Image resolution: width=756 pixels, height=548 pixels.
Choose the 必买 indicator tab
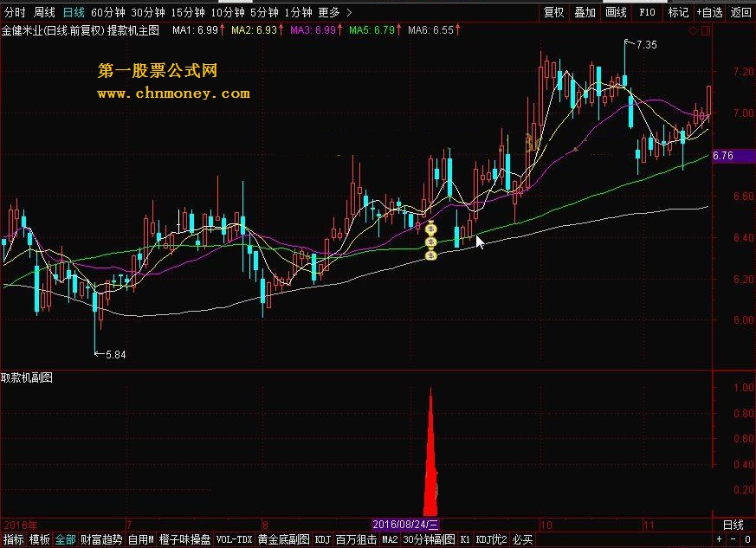(x=523, y=540)
